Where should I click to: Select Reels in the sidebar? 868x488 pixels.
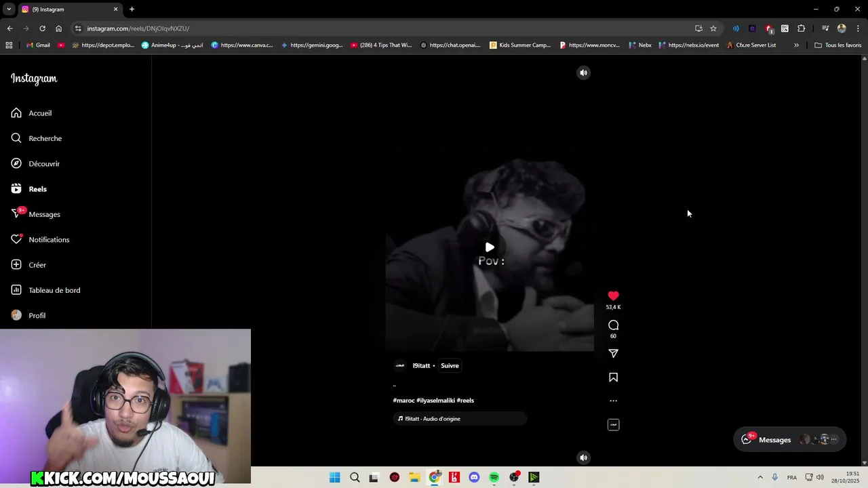(x=29, y=189)
